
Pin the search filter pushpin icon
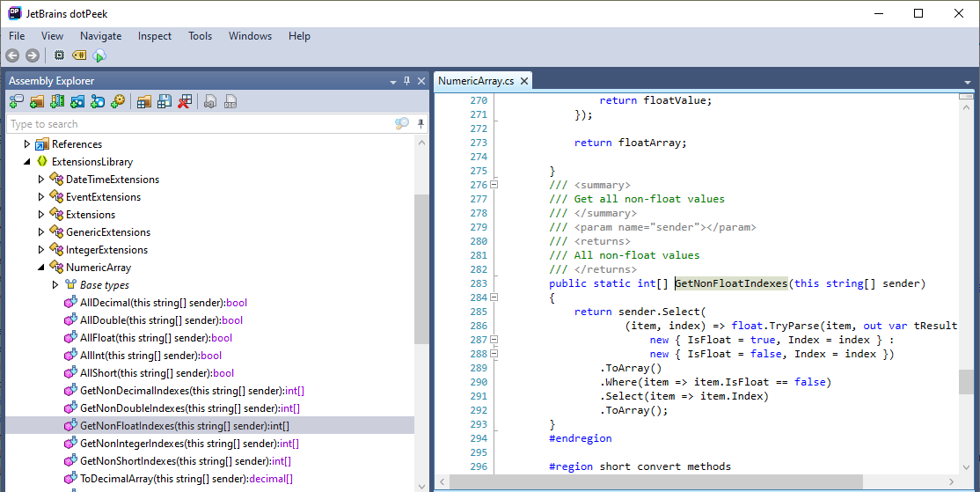coord(421,124)
